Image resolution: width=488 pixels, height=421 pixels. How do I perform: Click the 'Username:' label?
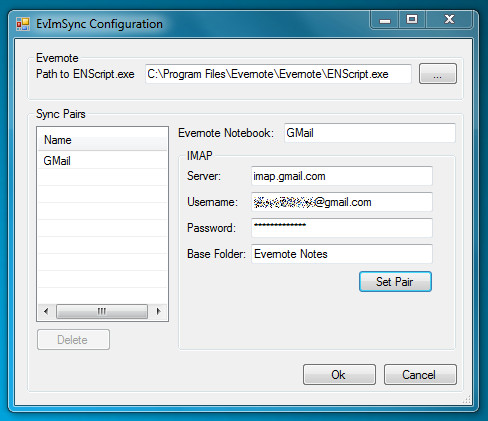coord(213,202)
